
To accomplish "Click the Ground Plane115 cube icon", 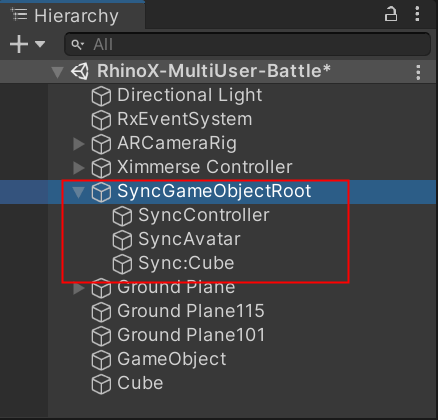I will 101,312.
